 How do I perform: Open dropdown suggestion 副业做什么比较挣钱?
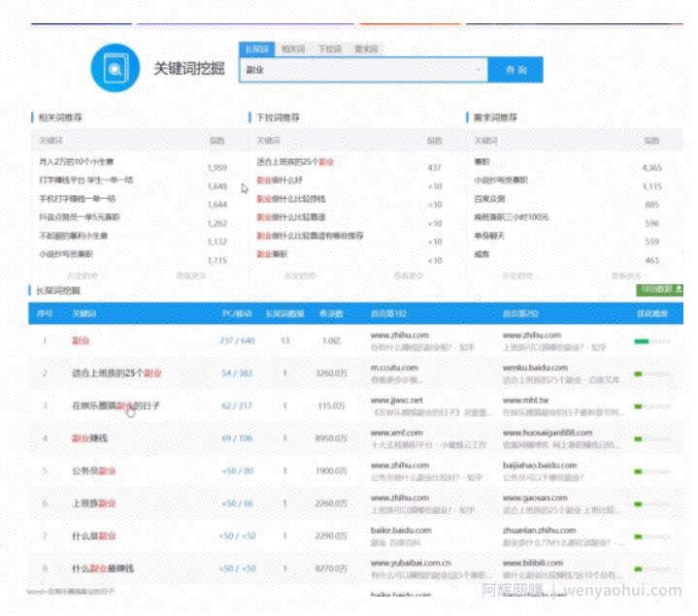click(x=291, y=199)
